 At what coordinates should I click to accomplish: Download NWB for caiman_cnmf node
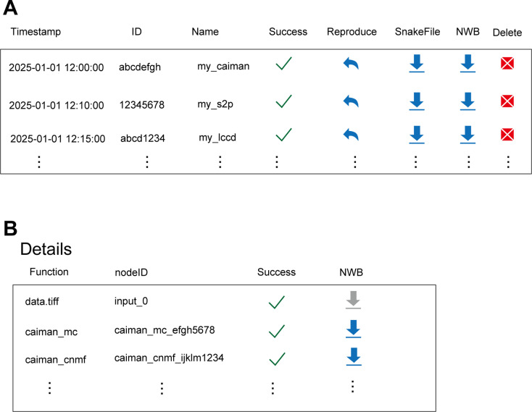354,356
